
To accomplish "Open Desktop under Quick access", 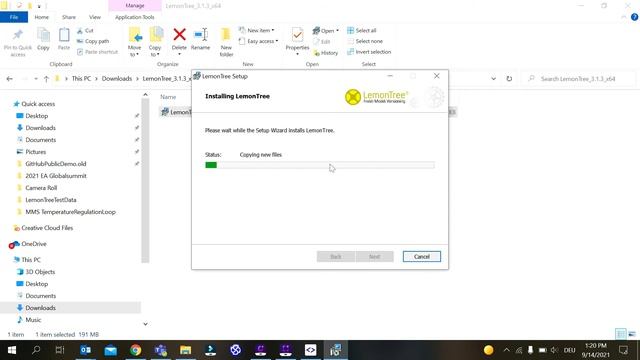I will pyautogui.click(x=36, y=116).
